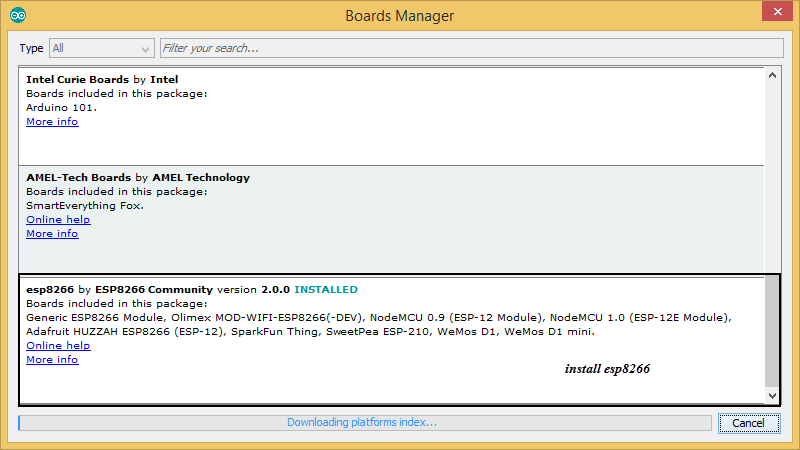This screenshot has width=800, height=450.
Task: Close the Boards Manager window
Action: 777,11
